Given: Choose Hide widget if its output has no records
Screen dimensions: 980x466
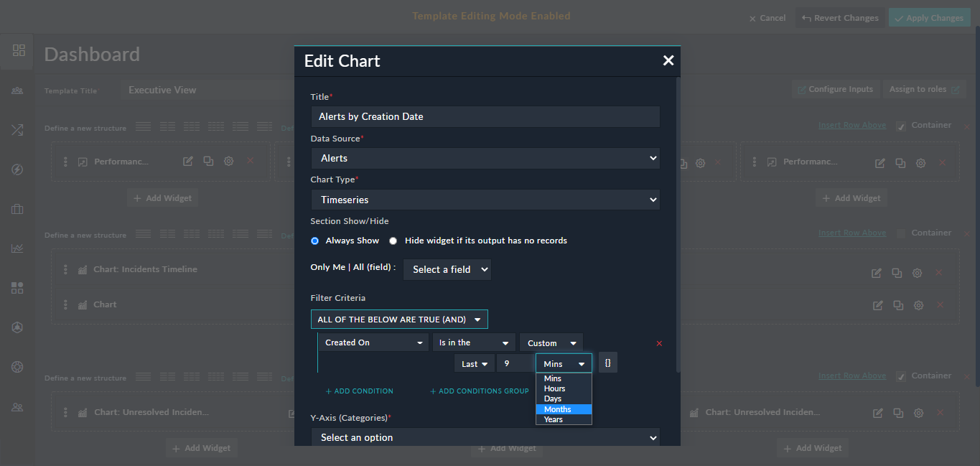Looking at the screenshot, I should [x=393, y=241].
